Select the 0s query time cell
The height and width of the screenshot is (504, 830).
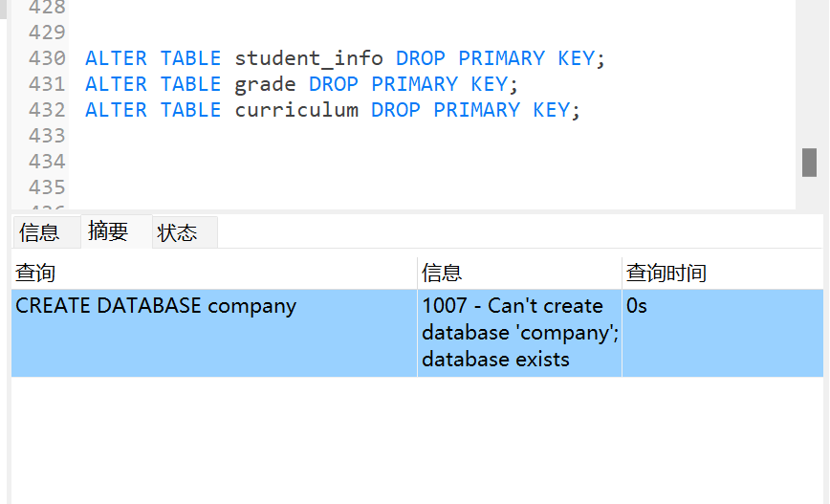[x=637, y=306]
